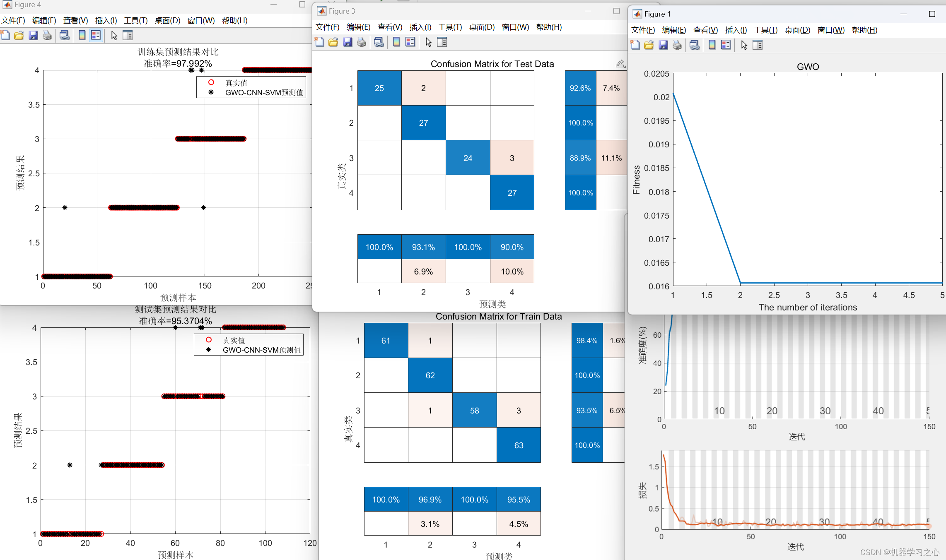946x560 pixels.
Task: Open Property Inspector from Figure 3 toolbar
Action: click(x=442, y=42)
